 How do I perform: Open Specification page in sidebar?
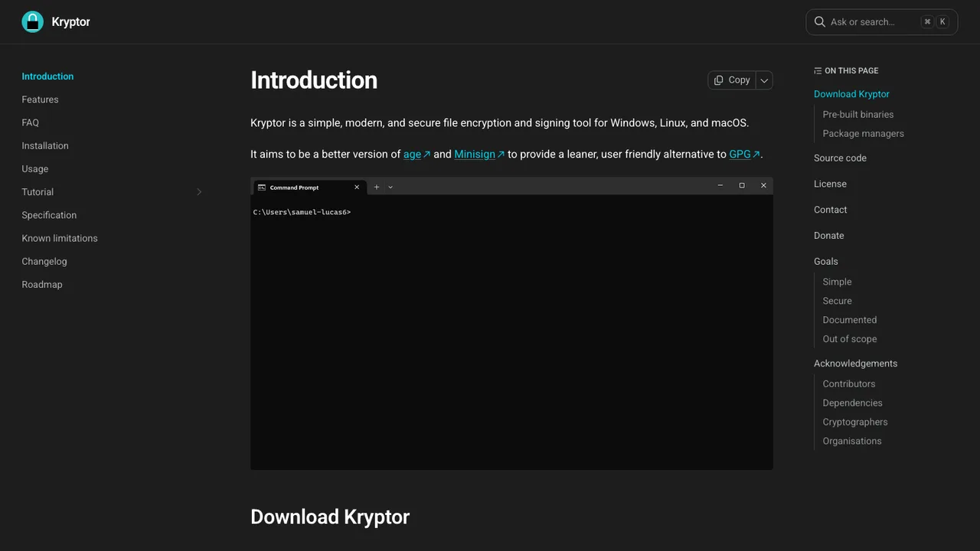[49, 215]
